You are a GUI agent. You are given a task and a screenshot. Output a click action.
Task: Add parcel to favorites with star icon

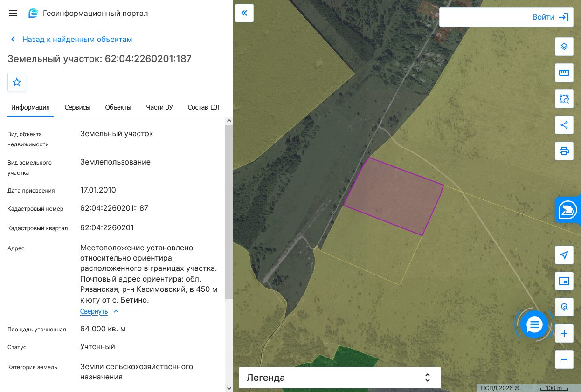tap(17, 82)
